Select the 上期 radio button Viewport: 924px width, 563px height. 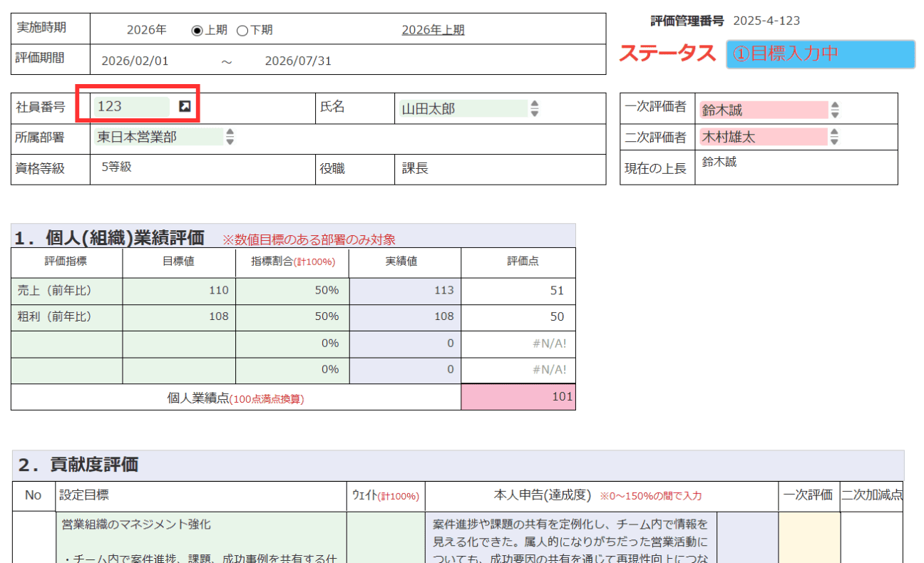[197, 31]
